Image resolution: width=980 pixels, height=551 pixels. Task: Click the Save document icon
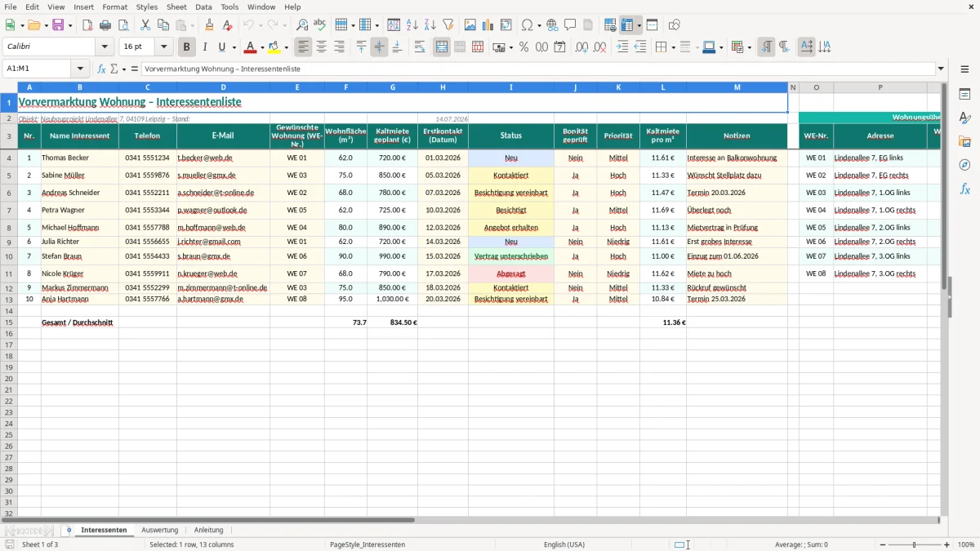click(x=58, y=25)
